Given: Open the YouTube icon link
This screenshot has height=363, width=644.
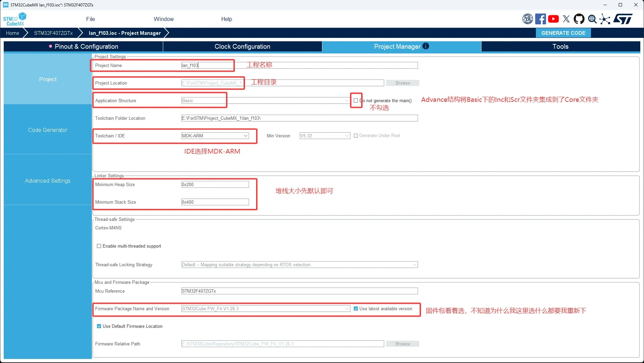Looking at the screenshot, I should 553,19.
